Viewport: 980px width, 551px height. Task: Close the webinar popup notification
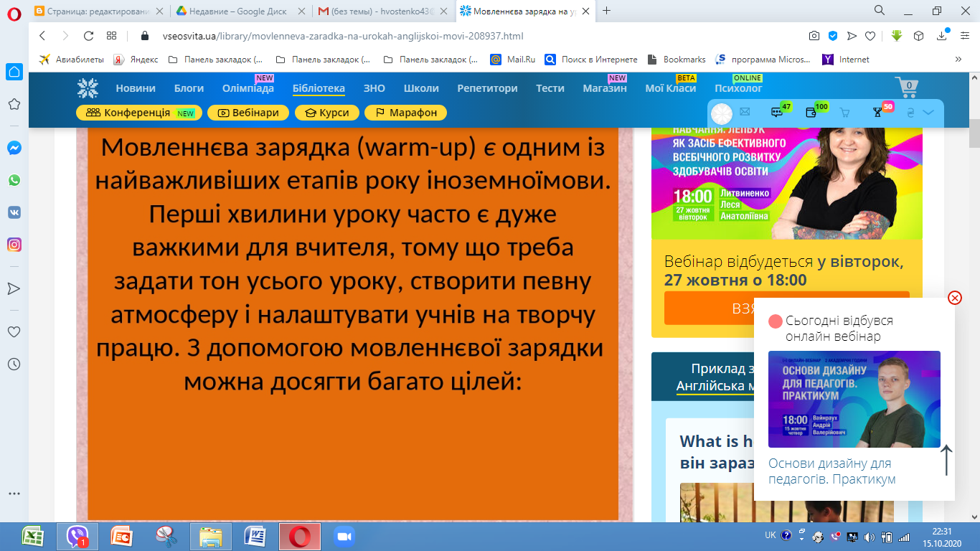[955, 298]
